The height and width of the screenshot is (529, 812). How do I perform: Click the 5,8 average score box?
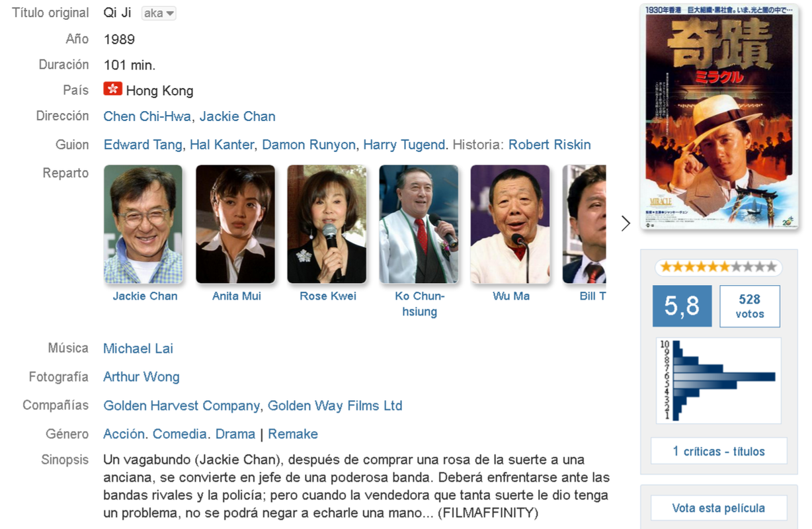coord(682,306)
